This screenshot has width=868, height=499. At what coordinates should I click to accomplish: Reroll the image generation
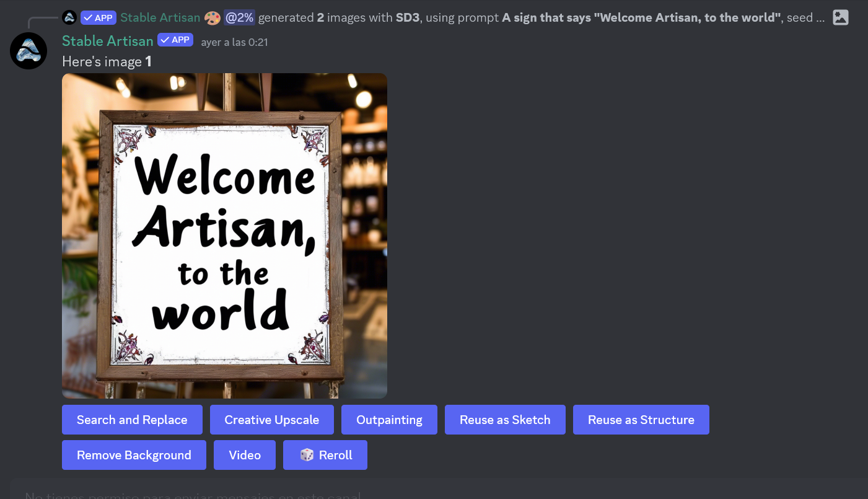coord(325,454)
